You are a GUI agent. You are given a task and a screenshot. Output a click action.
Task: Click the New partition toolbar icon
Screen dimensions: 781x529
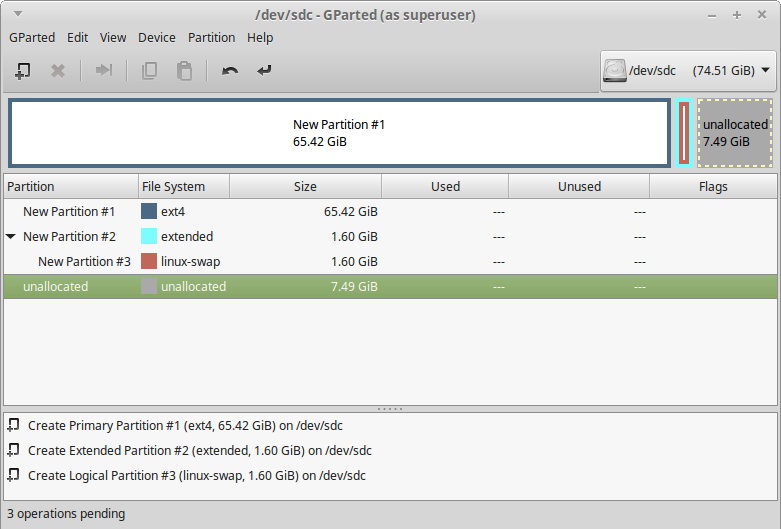pyautogui.click(x=23, y=71)
